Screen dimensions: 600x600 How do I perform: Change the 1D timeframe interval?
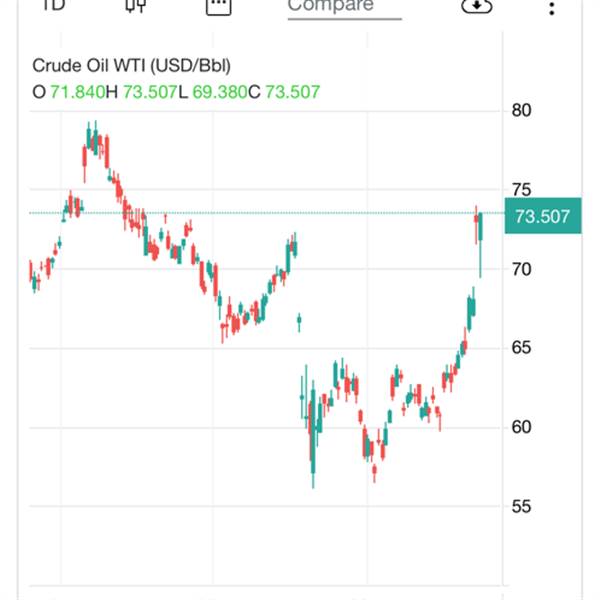click(54, 5)
